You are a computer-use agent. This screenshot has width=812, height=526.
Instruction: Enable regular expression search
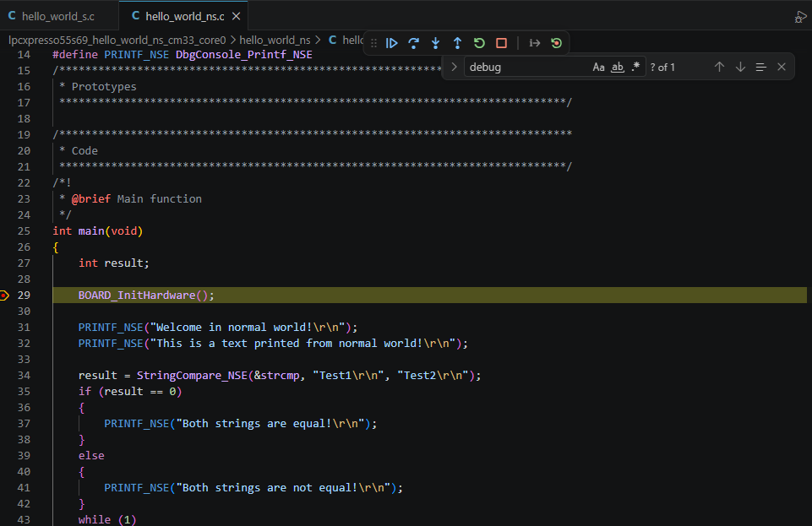635,68
